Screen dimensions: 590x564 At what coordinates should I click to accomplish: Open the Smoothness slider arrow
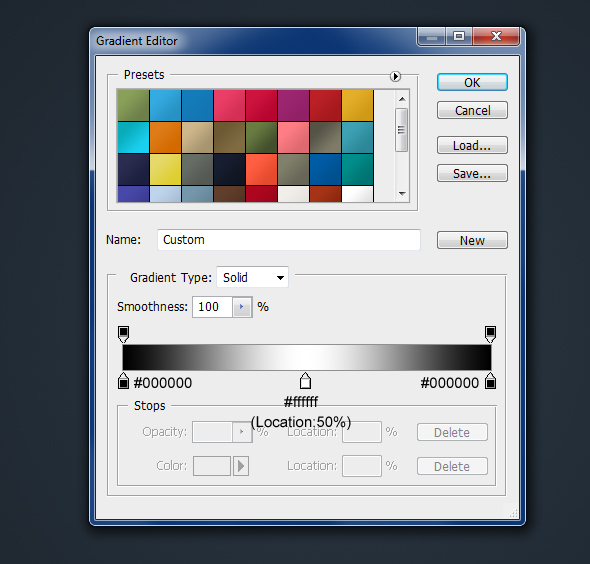pos(242,307)
